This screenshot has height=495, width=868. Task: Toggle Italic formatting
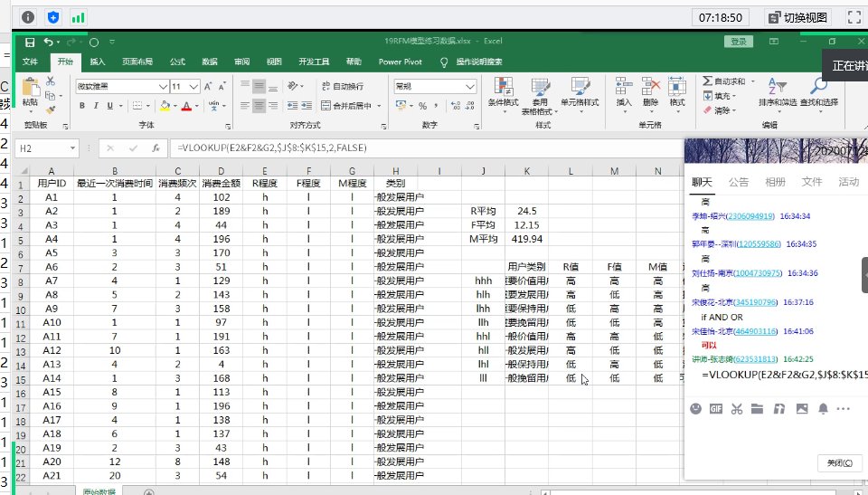point(96,105)
